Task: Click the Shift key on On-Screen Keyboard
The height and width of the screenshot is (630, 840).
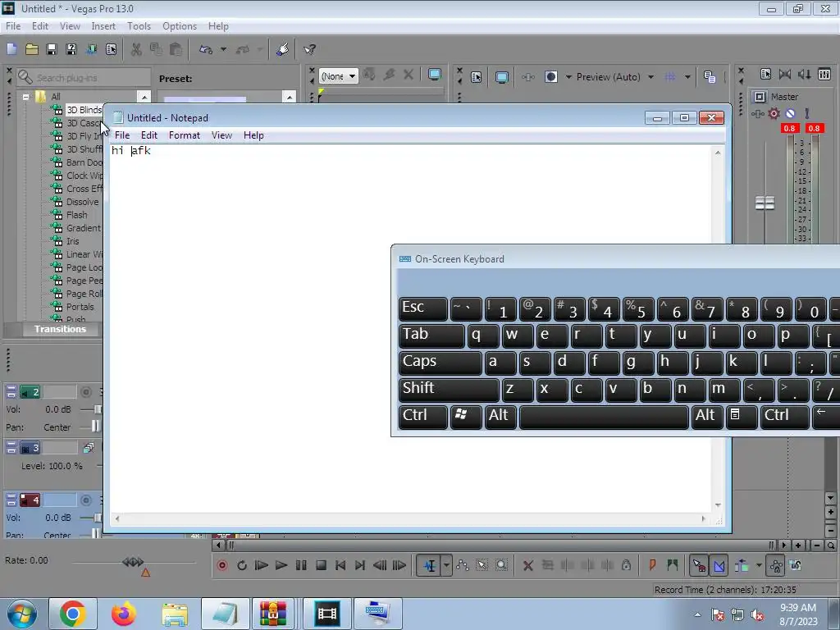Action: coord(449,390)
